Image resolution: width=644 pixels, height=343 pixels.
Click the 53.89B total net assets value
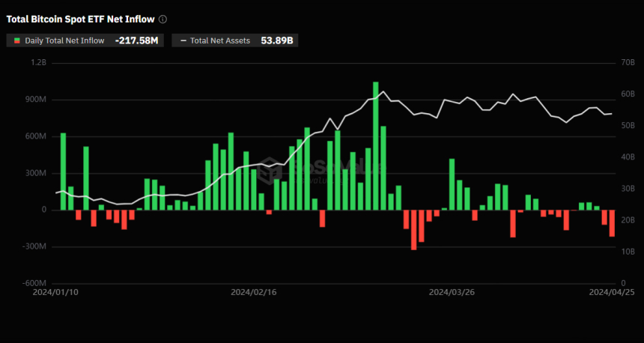coord(277,40)
